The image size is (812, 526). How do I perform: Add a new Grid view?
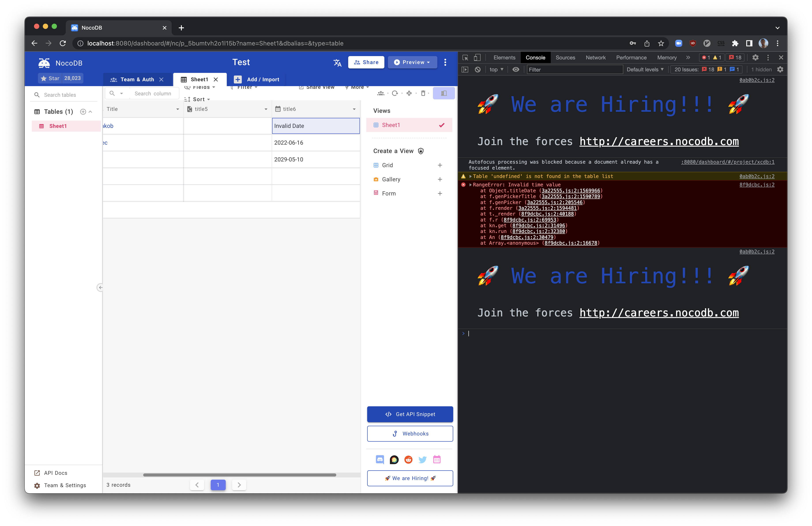(x=440, y=165)
